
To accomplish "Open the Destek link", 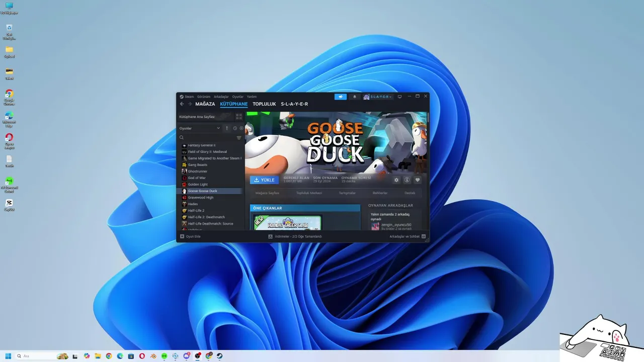I will click(410, 193).
